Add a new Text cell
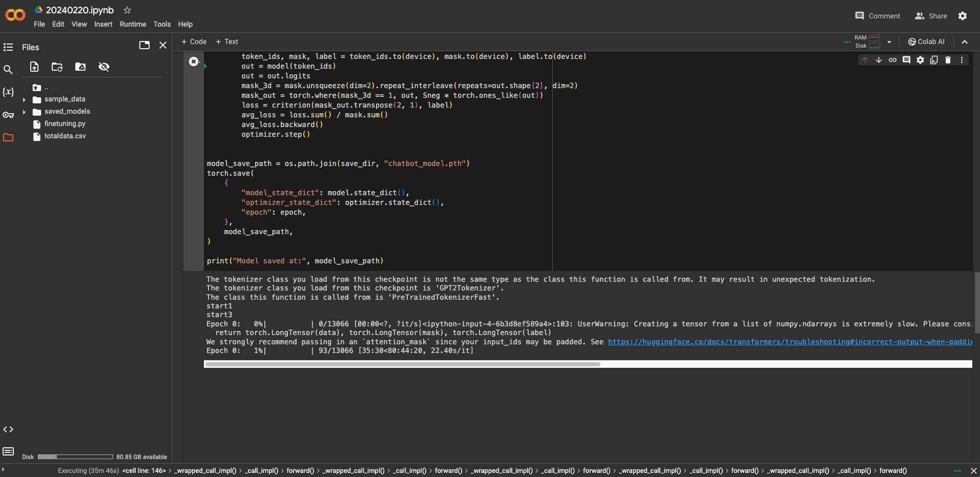 [x=227, y=42]
